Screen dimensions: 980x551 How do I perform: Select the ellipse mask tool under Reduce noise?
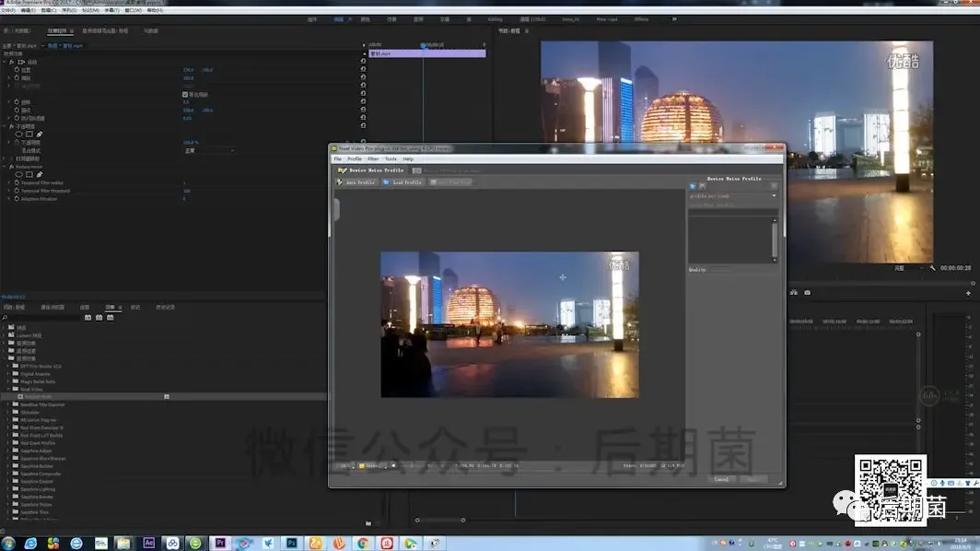pos(18,174)
